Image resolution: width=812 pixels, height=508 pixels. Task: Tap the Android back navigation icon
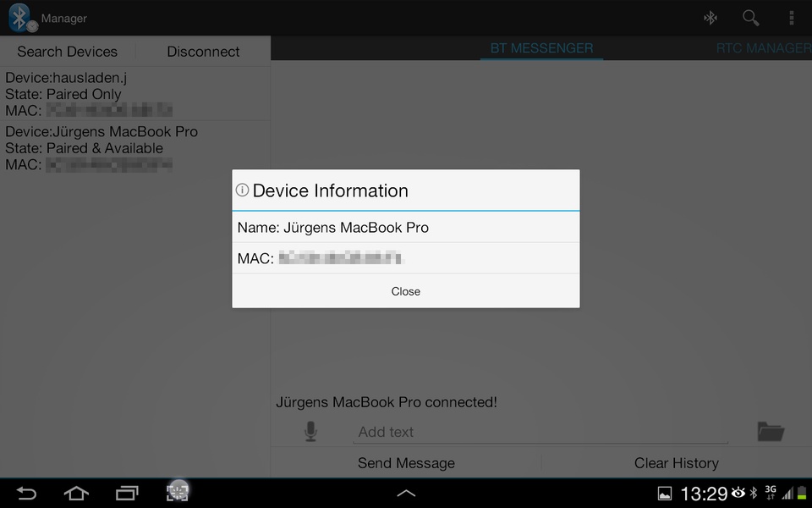tap(26, 493)
